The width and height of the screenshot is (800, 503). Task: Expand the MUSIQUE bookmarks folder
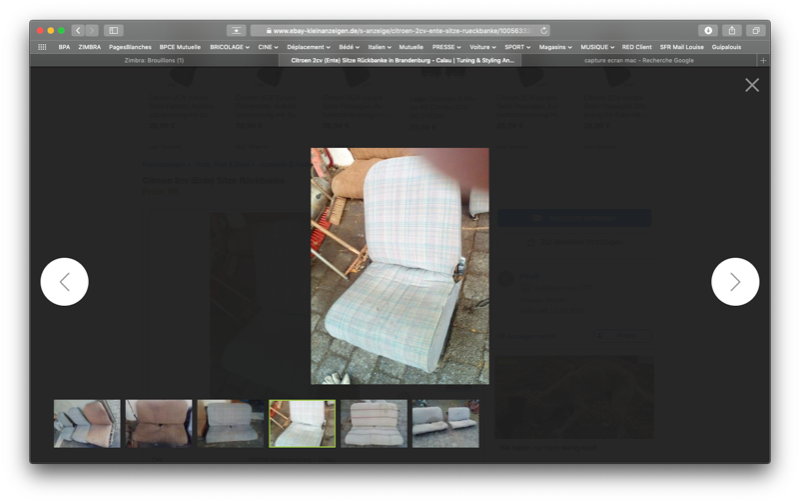(x=598, y=47)
